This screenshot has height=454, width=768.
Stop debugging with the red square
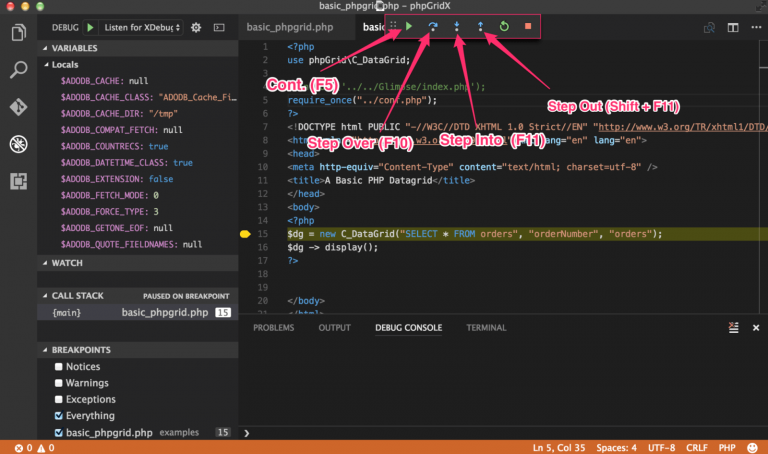pyautogui.click(x=528, y=27)
